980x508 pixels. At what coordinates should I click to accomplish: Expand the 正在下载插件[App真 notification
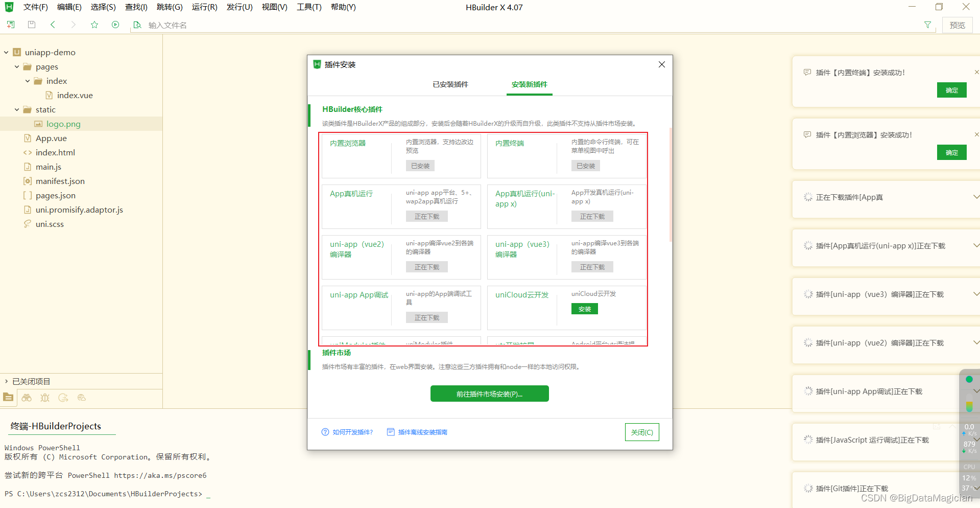[976, 197]
